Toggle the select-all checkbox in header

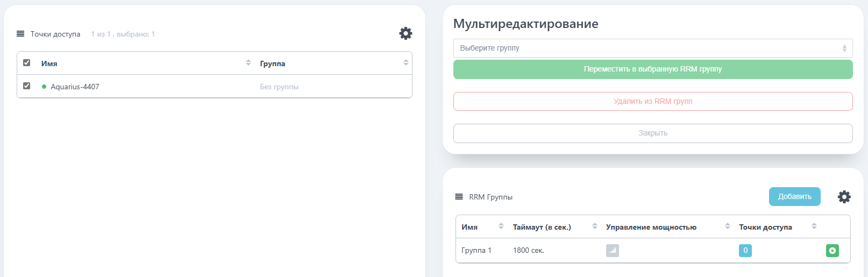click(x=27, y=63)
